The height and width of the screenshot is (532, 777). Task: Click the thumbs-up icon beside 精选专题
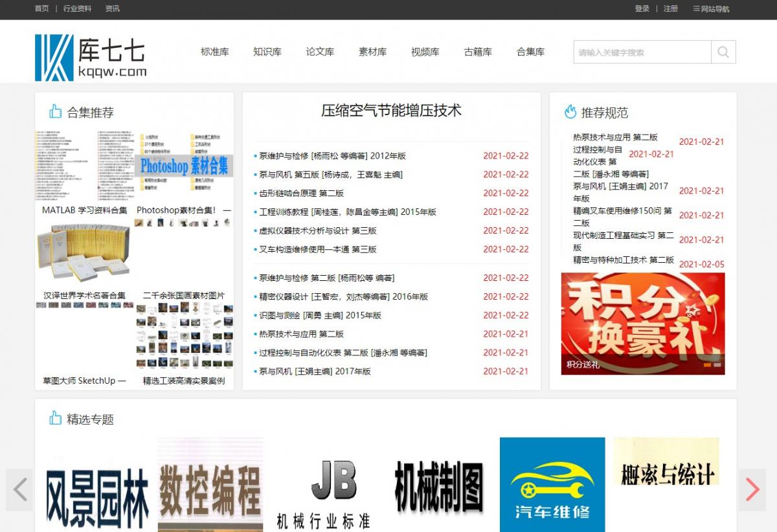[x=56, y=418]
